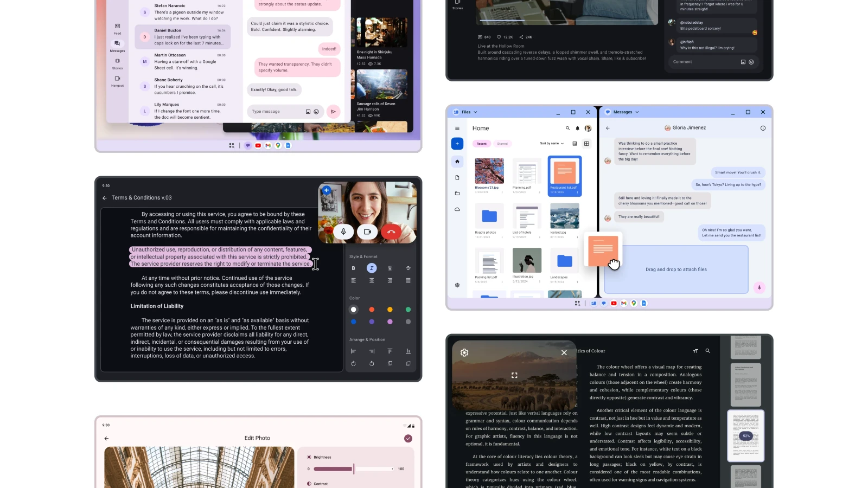Click the Type message input field
868x488 pixels.
276,112
